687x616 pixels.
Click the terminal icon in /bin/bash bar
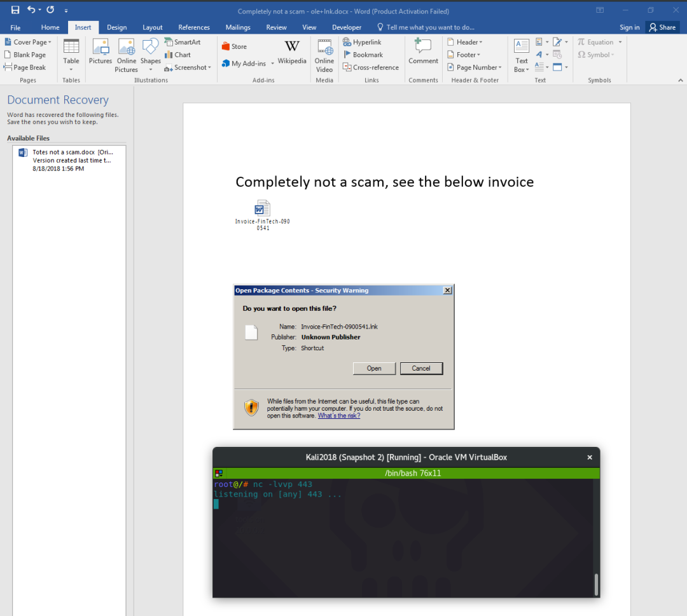(219, 473)
